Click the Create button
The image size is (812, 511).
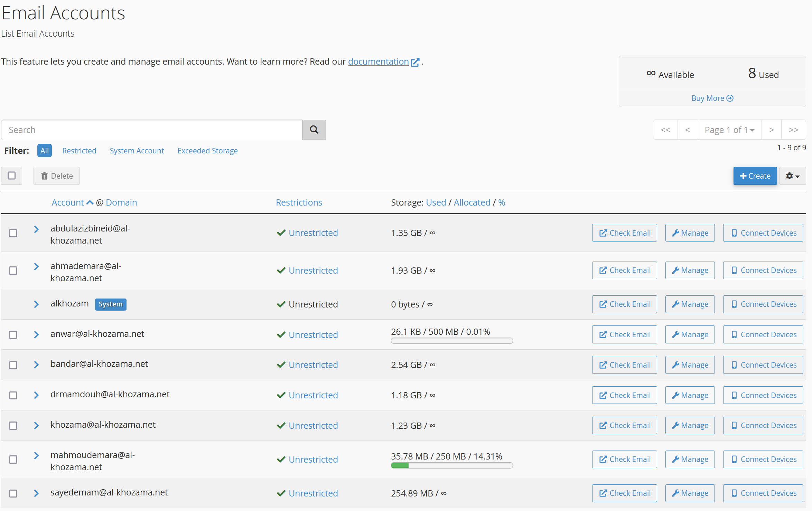(x=755, y=176)
